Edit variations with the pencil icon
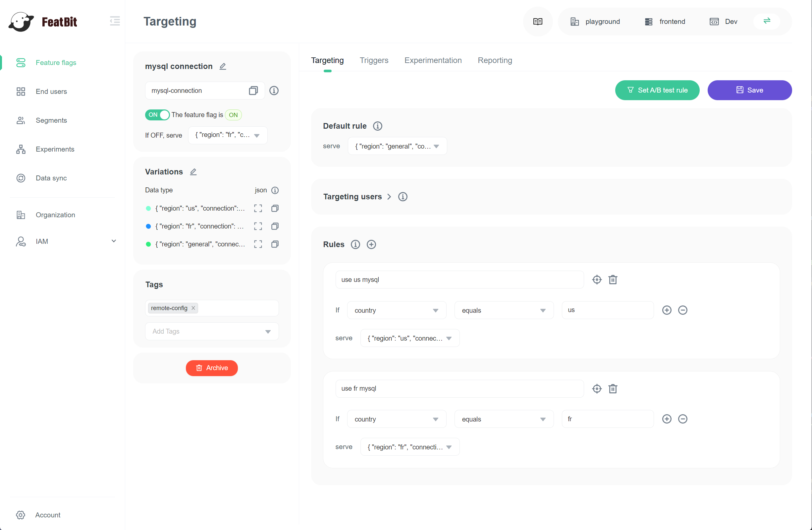Screen dimensions: 812x530 pyautogui.click(x=193, y=172)
